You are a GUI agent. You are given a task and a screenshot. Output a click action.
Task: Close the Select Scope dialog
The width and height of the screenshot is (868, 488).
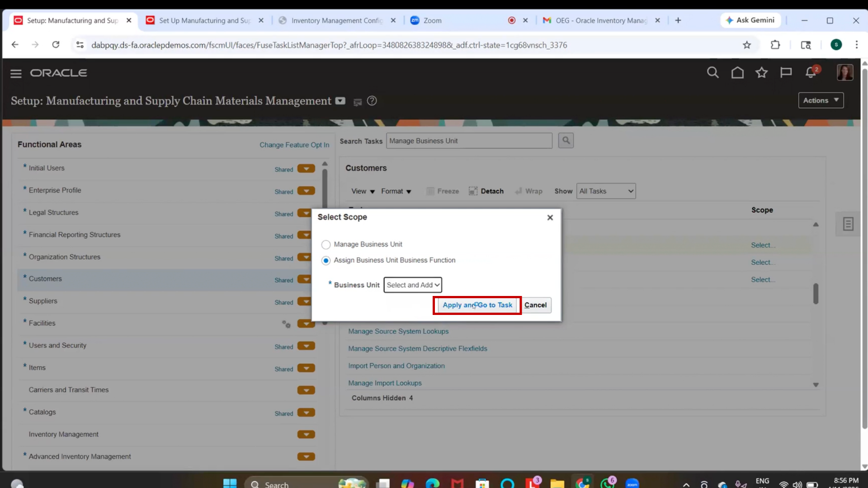(x=550, y=217)
